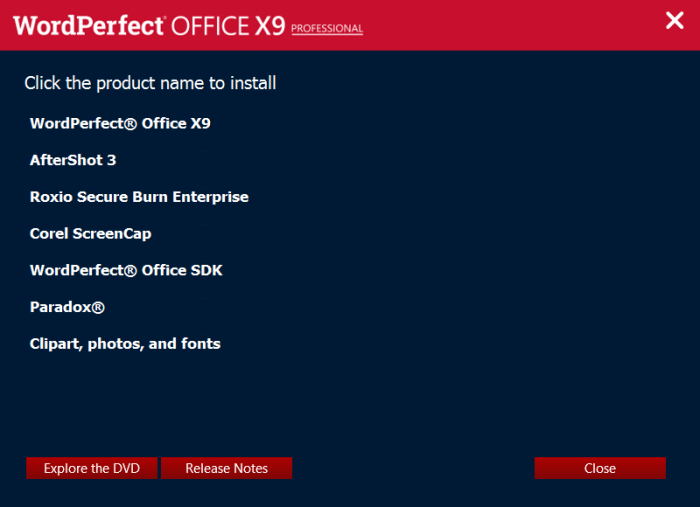This screenshot has width=700, height=507.
Task: Click the OFFICE X9 title text
Action: 229,25
